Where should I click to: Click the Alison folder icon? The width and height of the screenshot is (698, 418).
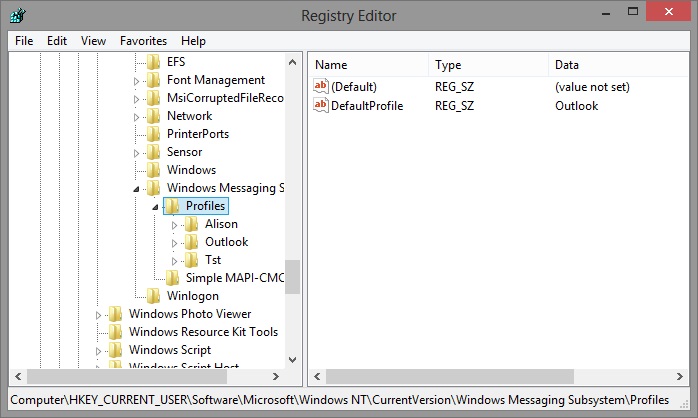[x=191, y=224]
